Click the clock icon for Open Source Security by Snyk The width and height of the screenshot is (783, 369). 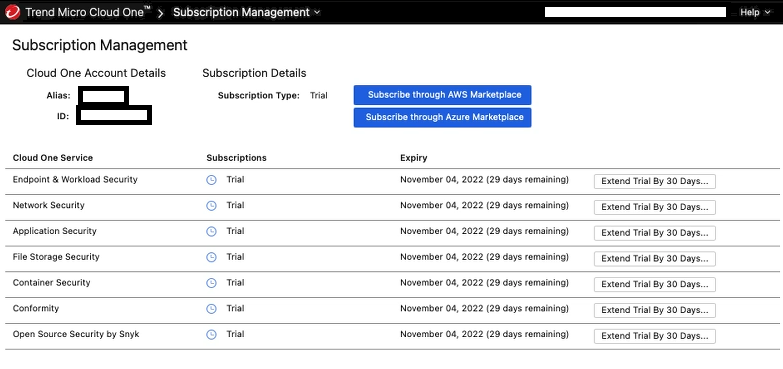pyautogui.click(x=211, y=335)
